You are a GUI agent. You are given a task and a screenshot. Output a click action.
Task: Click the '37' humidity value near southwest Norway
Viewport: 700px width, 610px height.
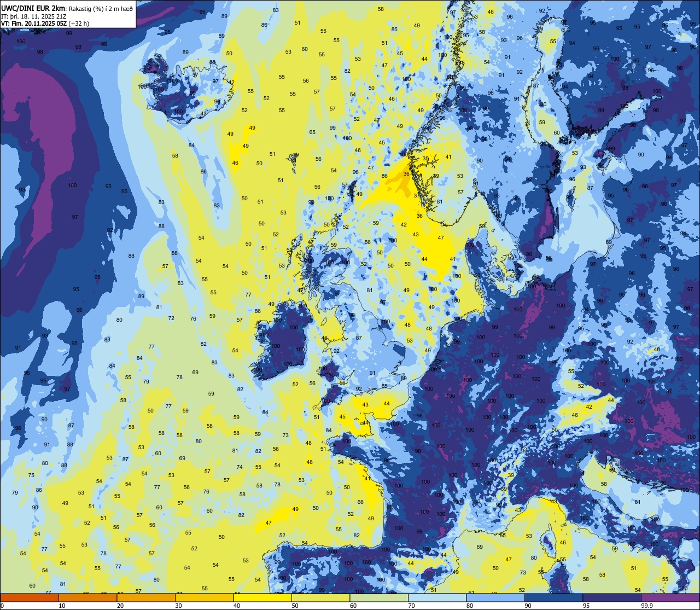click(417, 195)
